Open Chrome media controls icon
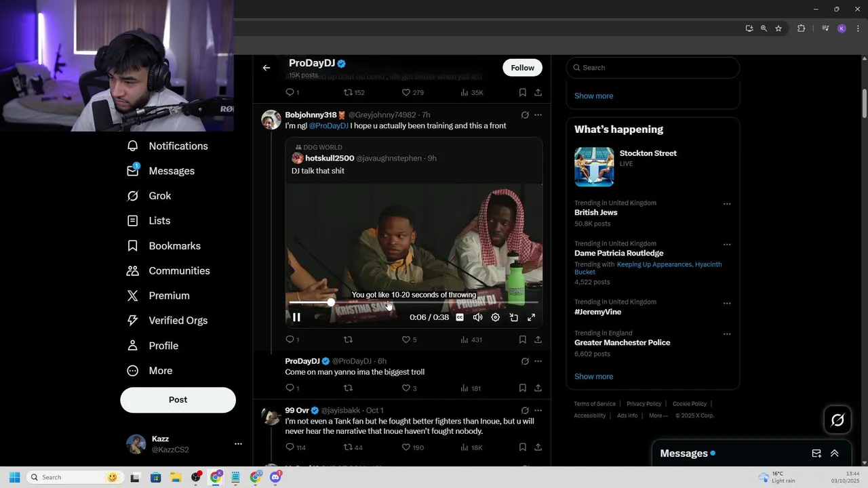Image resolution: width=868 pixels, height=488 pixels. 825,28
